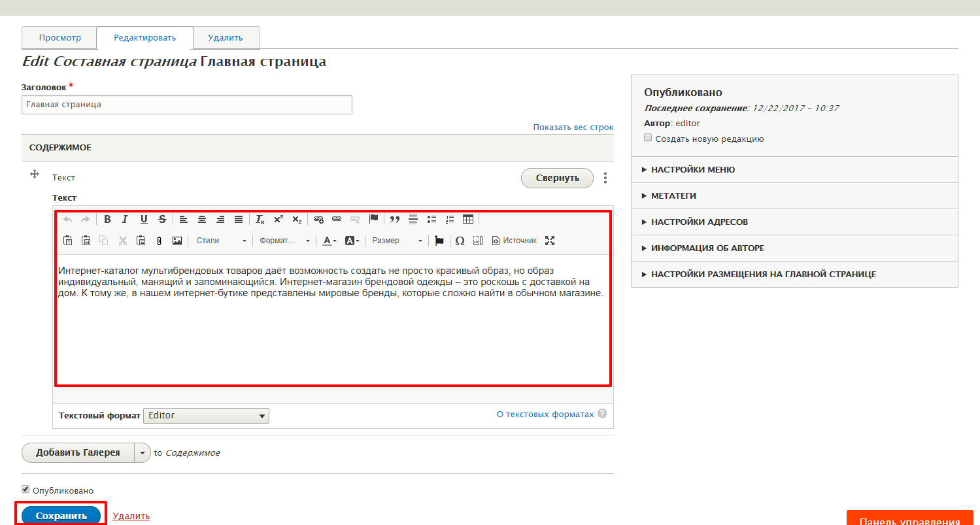Open О текстовых форматах link

[x=545, y=414]
